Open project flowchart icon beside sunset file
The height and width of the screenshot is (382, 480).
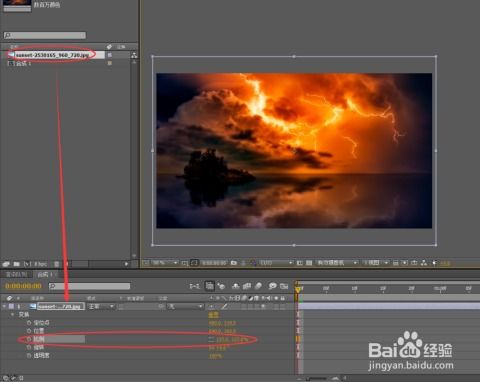tap(134, 55)
